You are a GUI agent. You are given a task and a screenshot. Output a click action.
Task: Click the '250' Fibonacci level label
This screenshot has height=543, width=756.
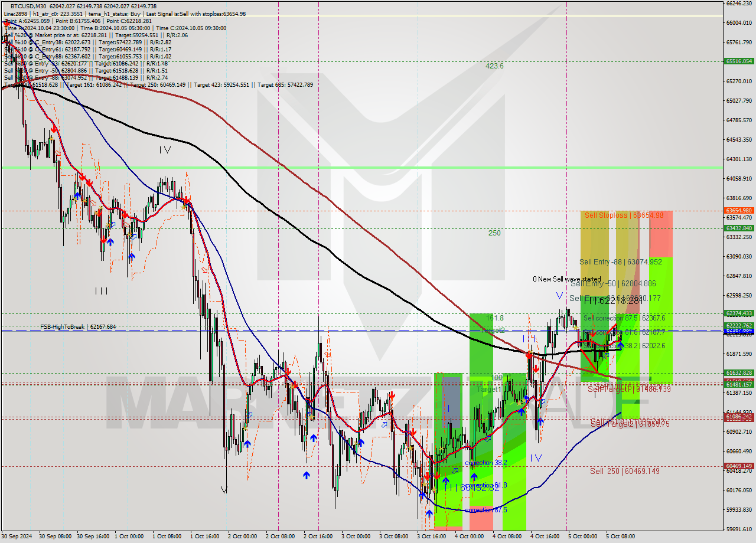click(494, 233)
